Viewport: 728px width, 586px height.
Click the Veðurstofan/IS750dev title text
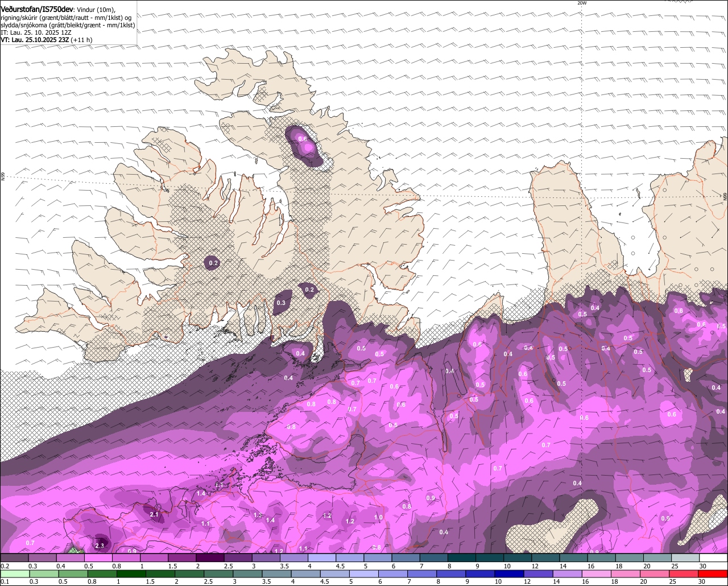37,9
